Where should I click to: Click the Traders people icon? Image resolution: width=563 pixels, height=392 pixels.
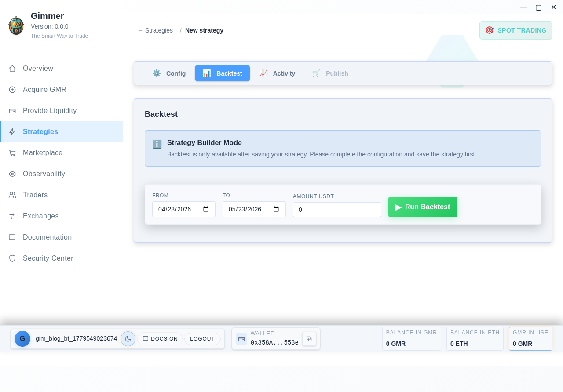[x=12, y=195]
